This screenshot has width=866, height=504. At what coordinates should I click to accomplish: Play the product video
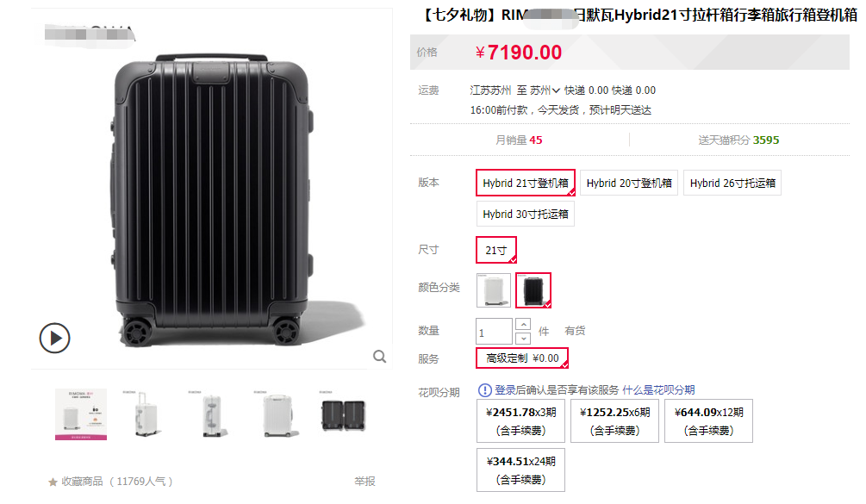click(54, 338)
